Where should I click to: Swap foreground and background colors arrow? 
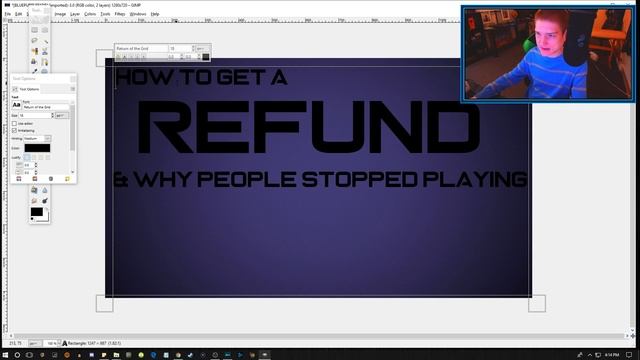47,209
